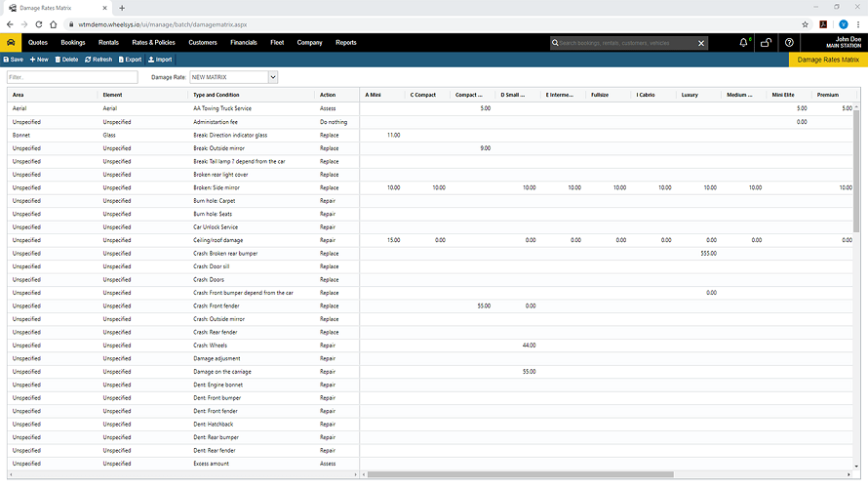Open the Company menu
This screenshot has width=868, height=488.
click(309, 43)
